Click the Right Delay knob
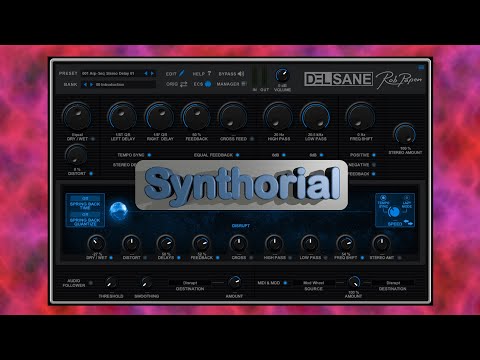 tap(160, 116)
